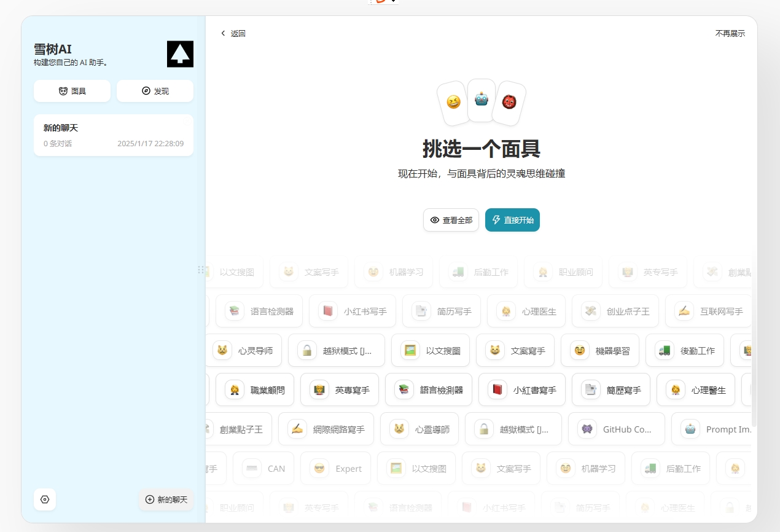Click the red ogre mask card
780x532 pixels.
509,102
